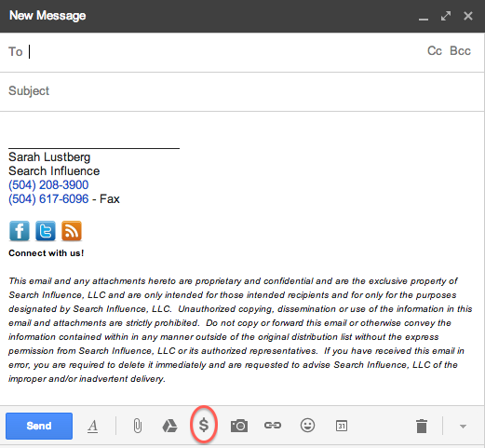Click into the Subject field
Image resolution: width=485 pixels, height=448 pixels.
tap(242, 91)
